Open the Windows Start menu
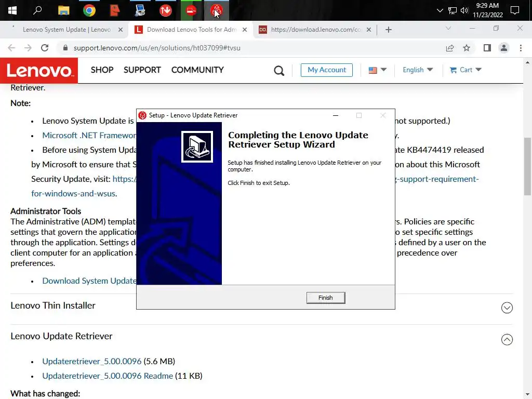Image resolution: width=532 pixels, height=399 pixels. coord(12,10)
